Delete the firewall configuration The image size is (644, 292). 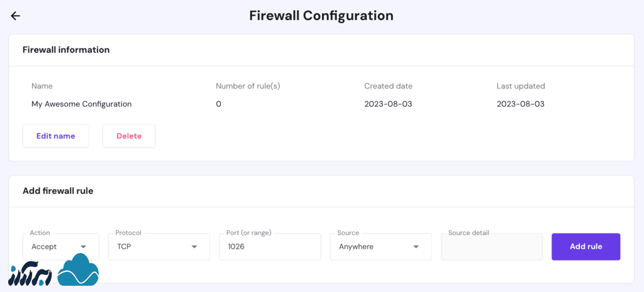[129, 136]
